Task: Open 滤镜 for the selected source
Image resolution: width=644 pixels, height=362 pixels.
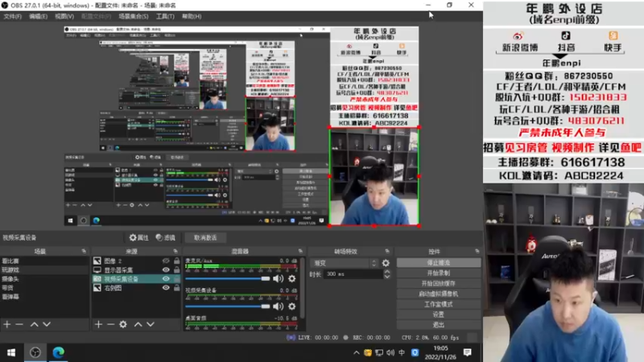Action: click(166, 237)
